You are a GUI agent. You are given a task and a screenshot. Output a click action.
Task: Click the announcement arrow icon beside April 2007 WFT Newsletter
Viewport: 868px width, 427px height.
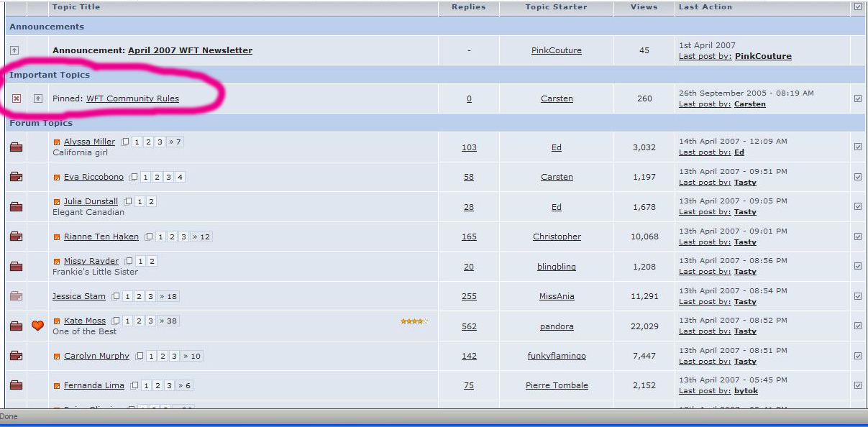point(14,50)
